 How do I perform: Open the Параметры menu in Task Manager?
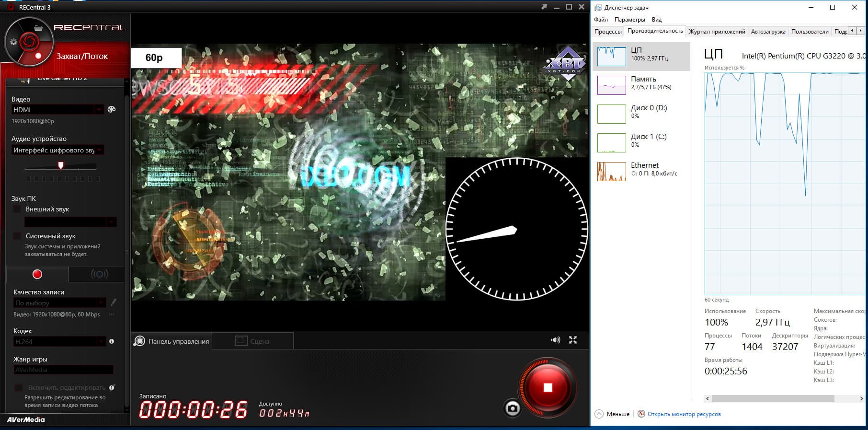point(630,20)
